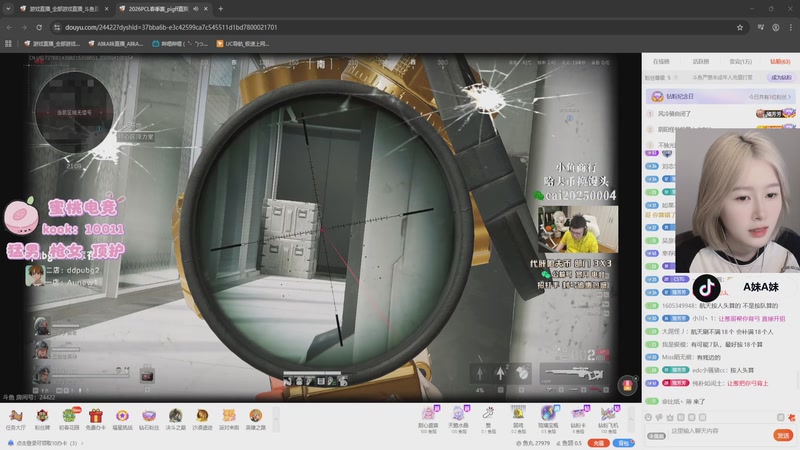Collapse the activity icons bar arrow
This screenshot has width=800, height=450.
coord(276,419)
